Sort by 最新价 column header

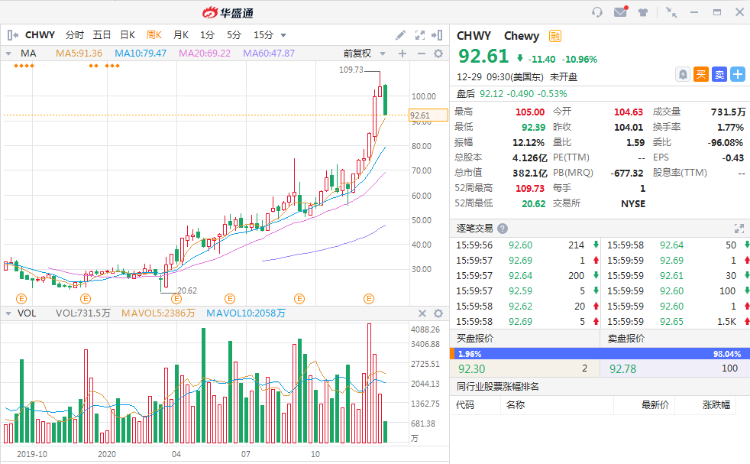pyautogui.click(x=655, y=405)
